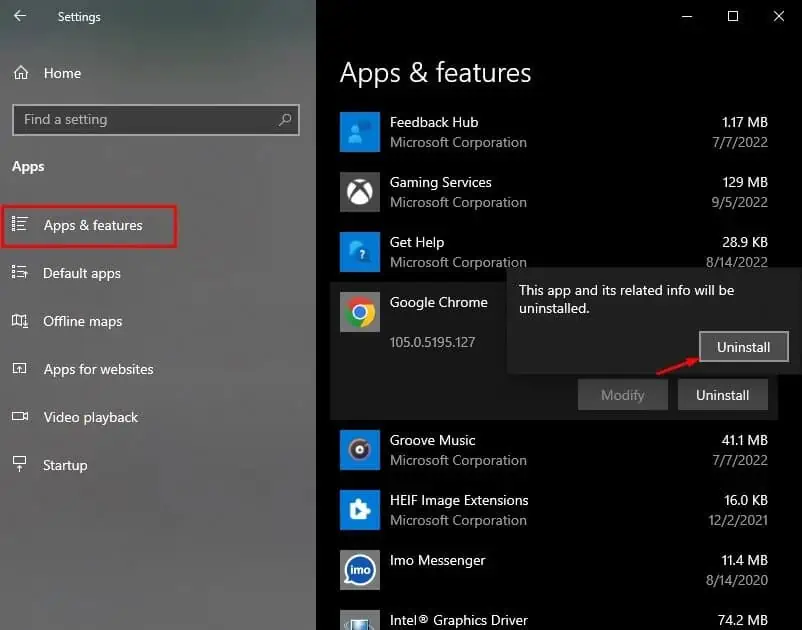Click the 9/5/2022 install date
802x630 pixels.
pyautogui.click(x=740, y=202)
